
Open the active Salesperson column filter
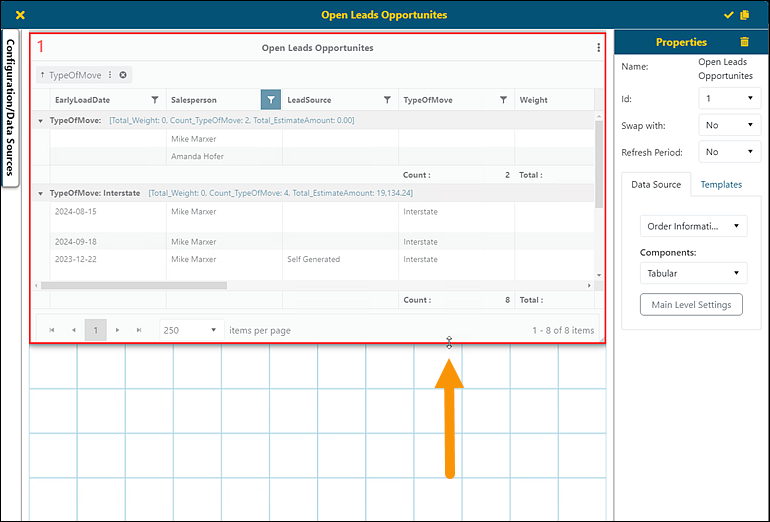coord(270,100)
